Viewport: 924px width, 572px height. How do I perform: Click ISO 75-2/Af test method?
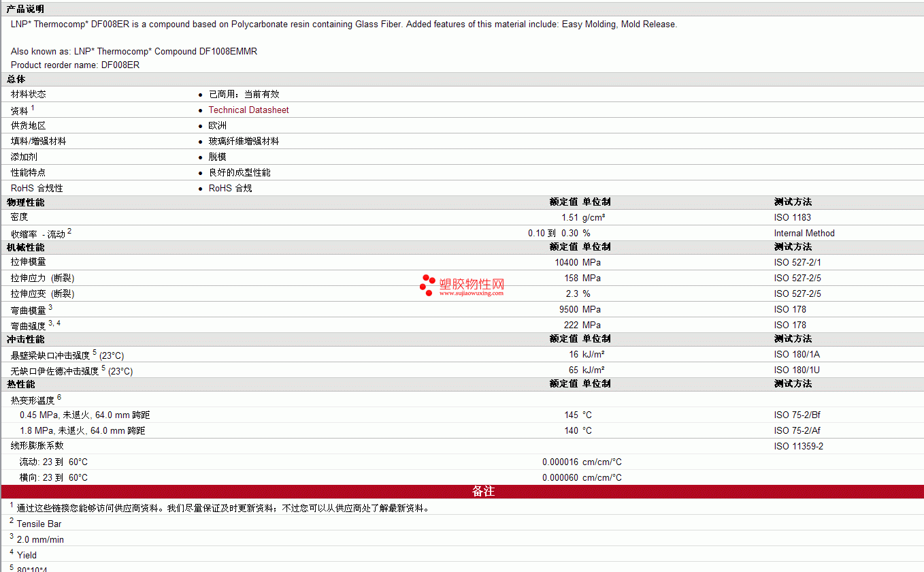(x=797, y=430)
